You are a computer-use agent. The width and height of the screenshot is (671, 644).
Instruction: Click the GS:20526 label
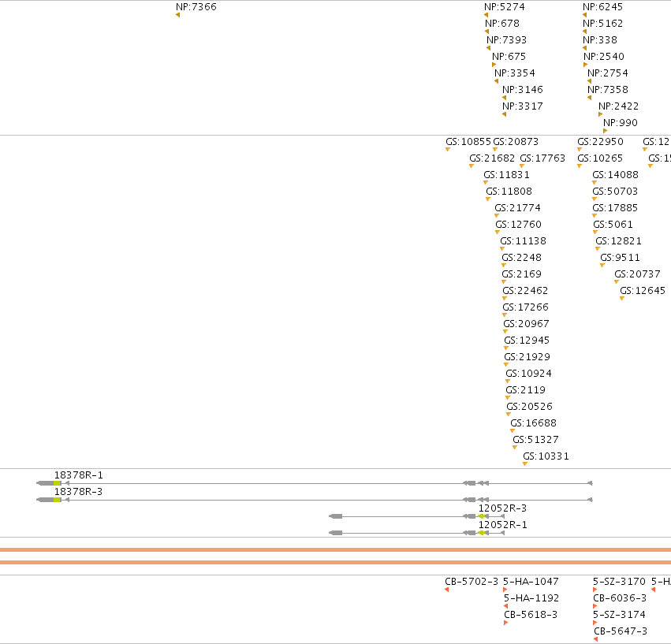pyautogui.click(x=529, y=407)
